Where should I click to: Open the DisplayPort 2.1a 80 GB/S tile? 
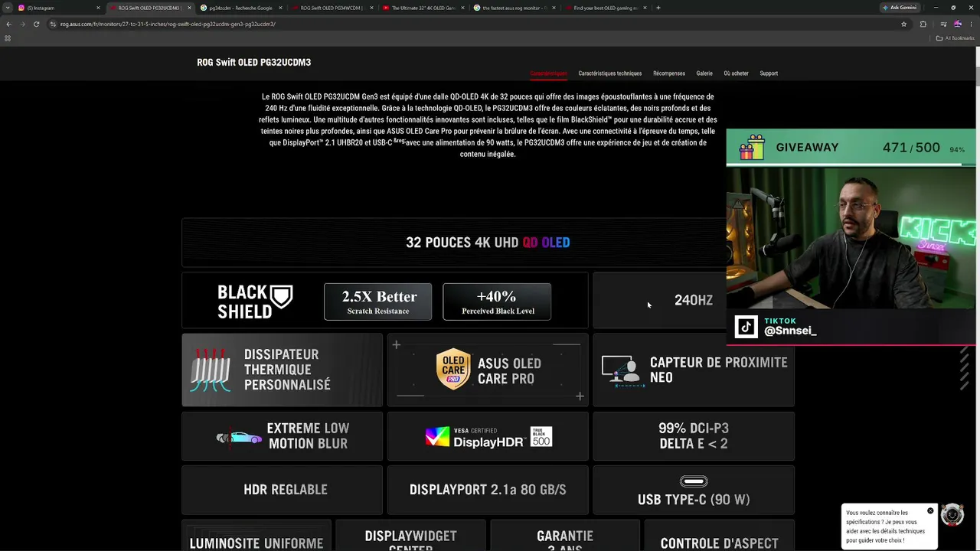(x=488, y=490)
